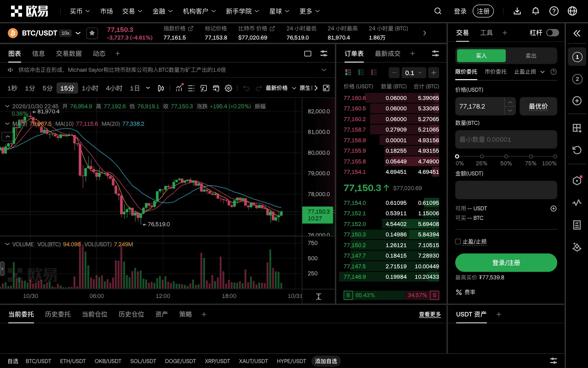Open language globe icon

tap(572, 11)
